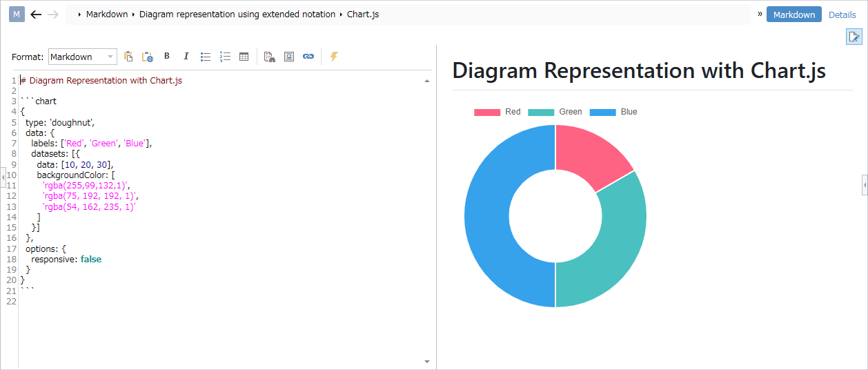Click the 'options: {' line
The image size is (868, 370).
point(46,249)
